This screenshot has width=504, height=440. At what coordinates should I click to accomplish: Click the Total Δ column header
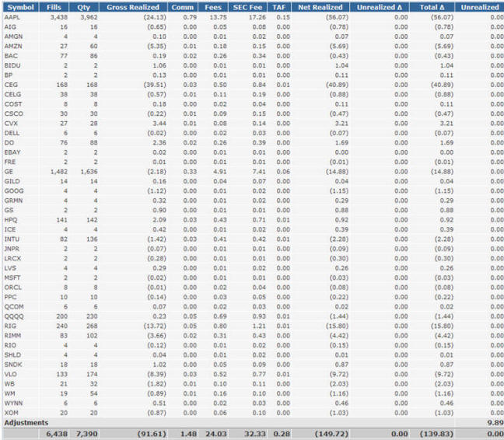click(432, 7)
